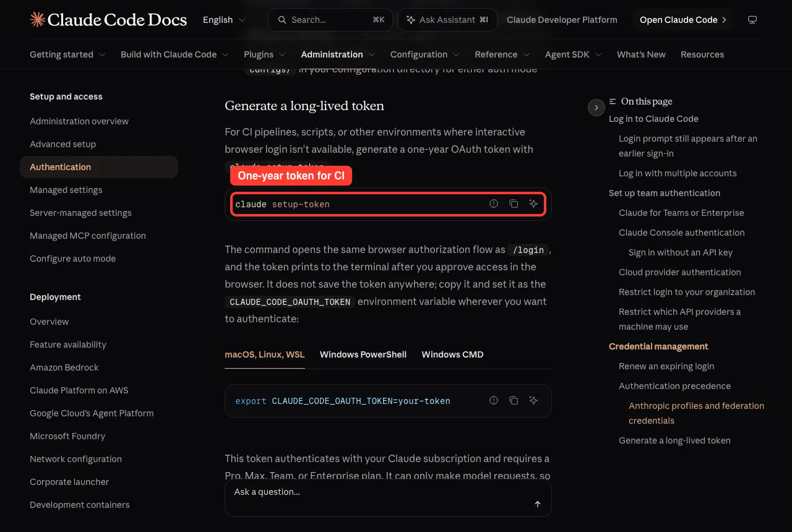Image resolution: width=792 pixels, height=532 pixels.
Task: Jump to Set up team authentication
Action: pyautogui.click(x=665, y=193)
